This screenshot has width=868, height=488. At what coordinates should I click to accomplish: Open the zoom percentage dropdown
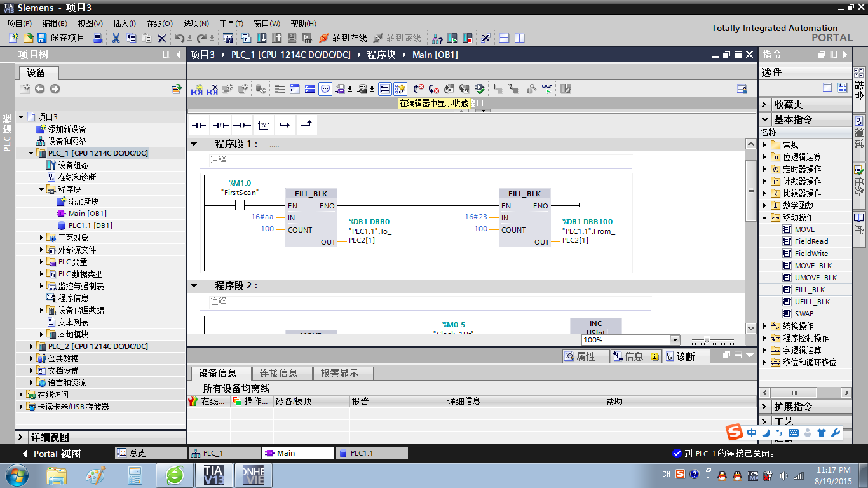click(675, 340)
